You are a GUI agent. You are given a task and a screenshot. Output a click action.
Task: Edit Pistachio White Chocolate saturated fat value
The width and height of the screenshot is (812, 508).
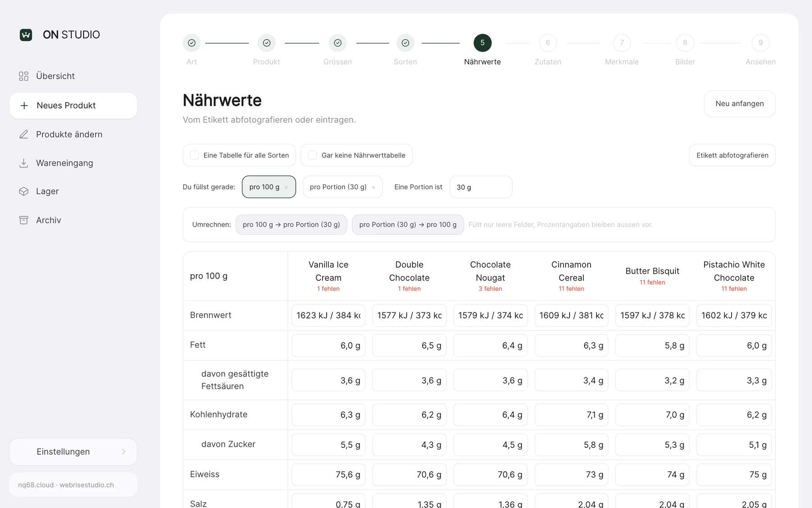[x=734, y=381]
